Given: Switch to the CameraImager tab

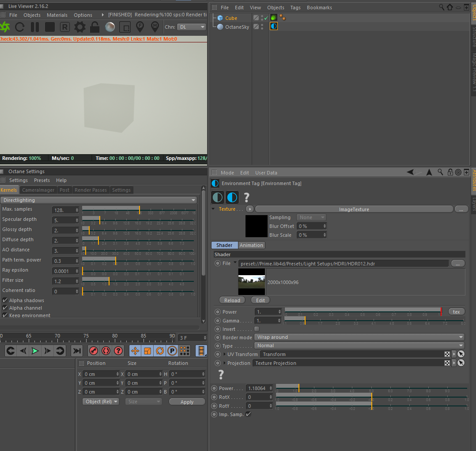Looking at the screenshot, I should pos(38,190).
